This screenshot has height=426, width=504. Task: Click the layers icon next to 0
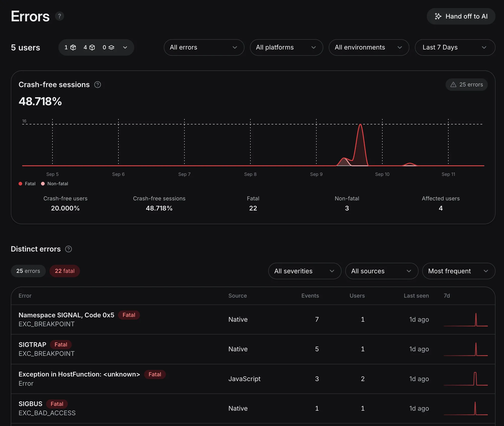pyautogui.click(x=111, y=47)
